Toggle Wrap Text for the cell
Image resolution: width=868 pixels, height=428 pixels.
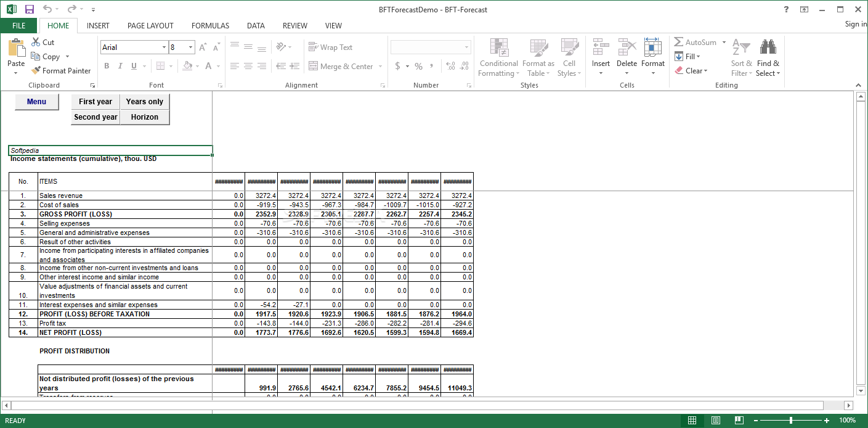(x=331, y=47)
